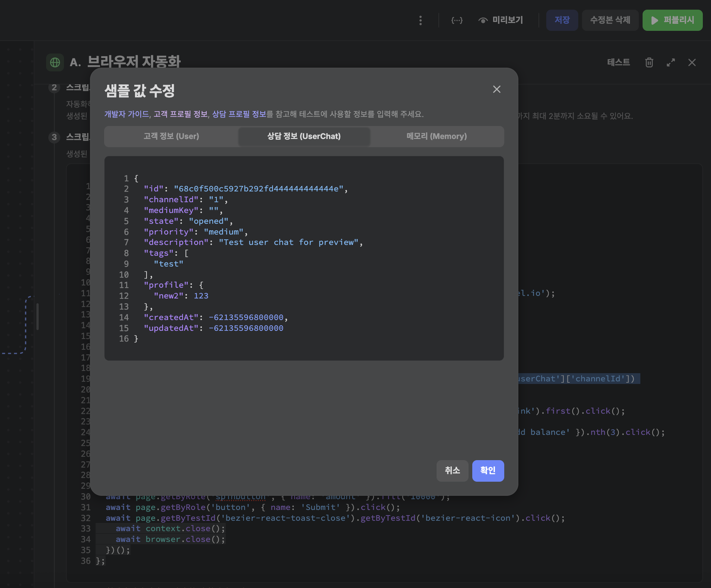Select the 상담 정보 (UserChat) tab
711x588 pixels.
click(x=304, y=136)
